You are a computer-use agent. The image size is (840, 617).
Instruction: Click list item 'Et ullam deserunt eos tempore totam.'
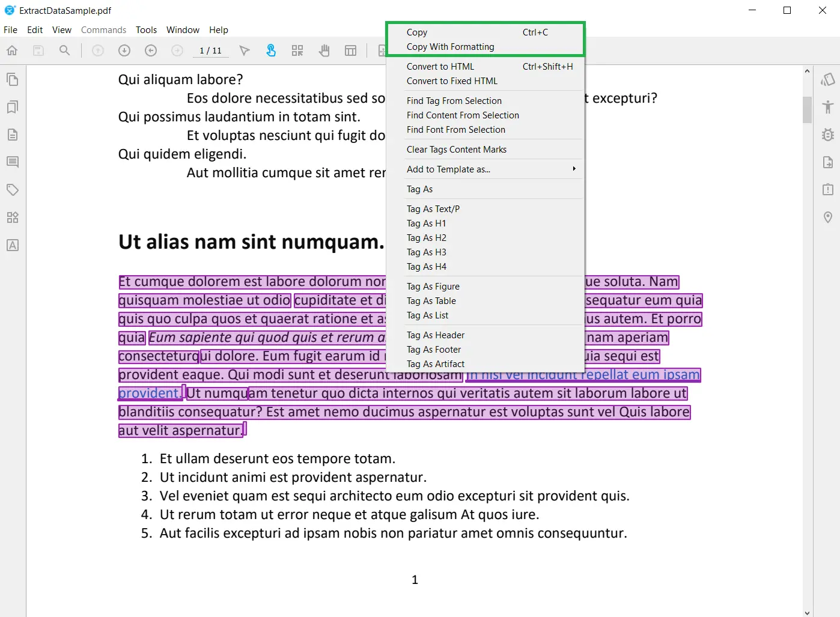point(278,459)
